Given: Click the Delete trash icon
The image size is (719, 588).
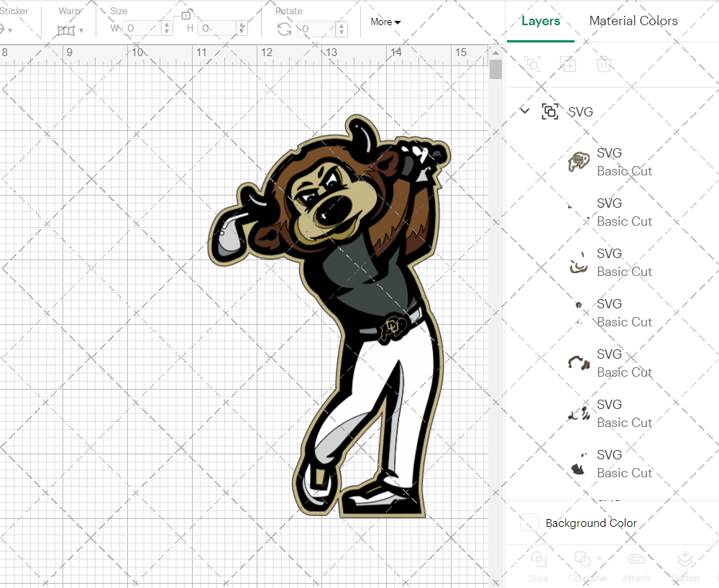Looking at the screenshot, I should click(604, 64).
